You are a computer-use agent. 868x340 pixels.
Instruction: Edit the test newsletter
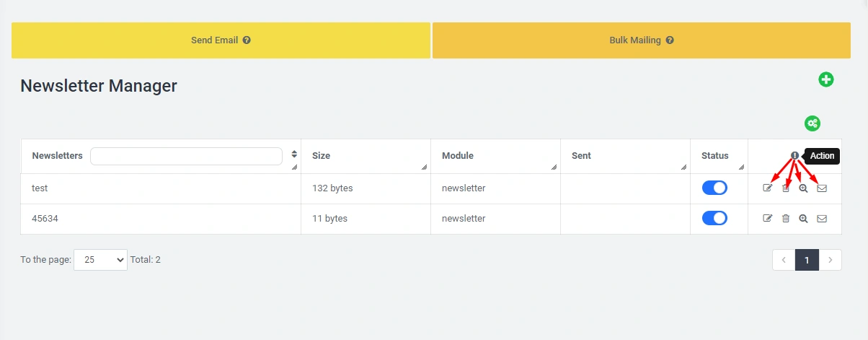(x=768, y=188)
